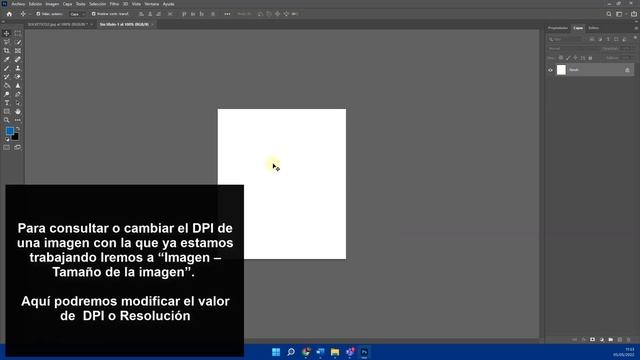Click the background black color swatch

coord(15,137)
